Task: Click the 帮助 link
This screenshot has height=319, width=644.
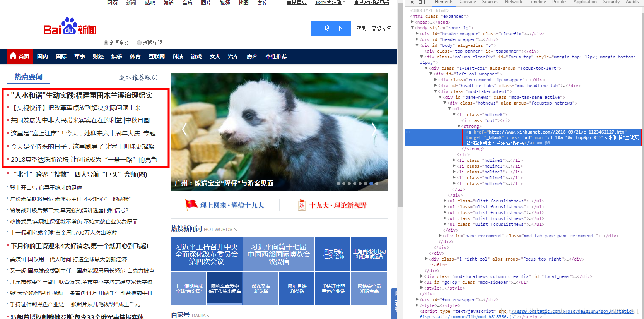Action: coord(361,29)
